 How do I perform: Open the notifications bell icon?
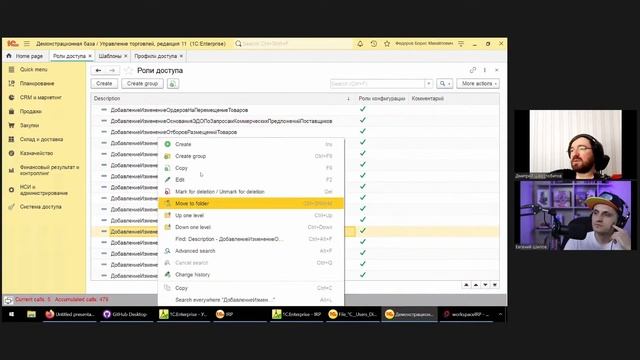tap(360, 43)
